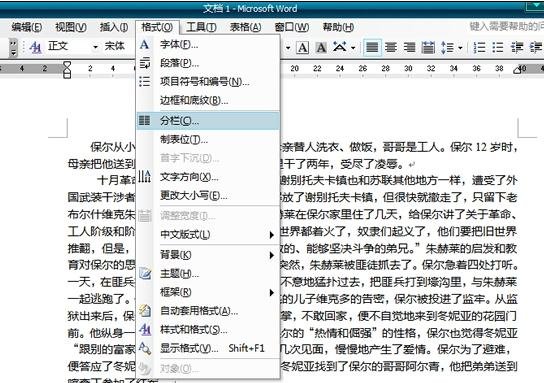The image size is (544, 383).
Task: Click the styles icon beside 样式和格式
Action: pyautogui.click(x=145, y=329)
